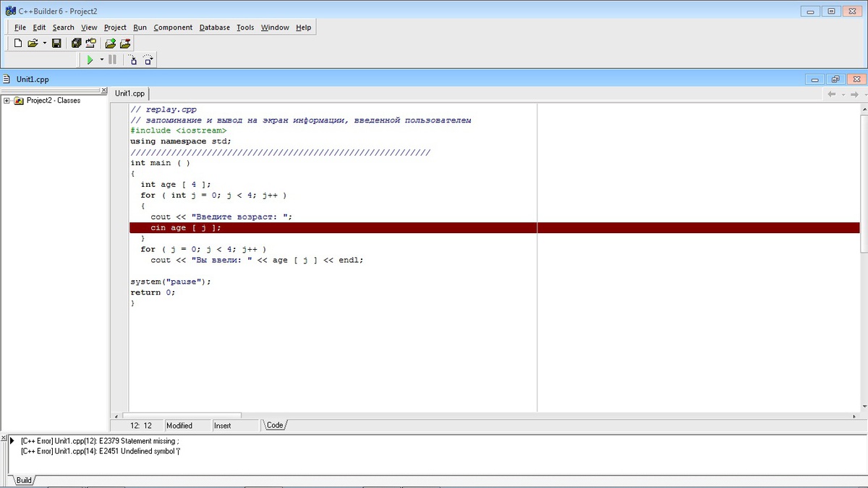Click the highlighted line 'cin age [ j ];'
Viewport: 868px width, 488px height.
click(x=494, y=227)
